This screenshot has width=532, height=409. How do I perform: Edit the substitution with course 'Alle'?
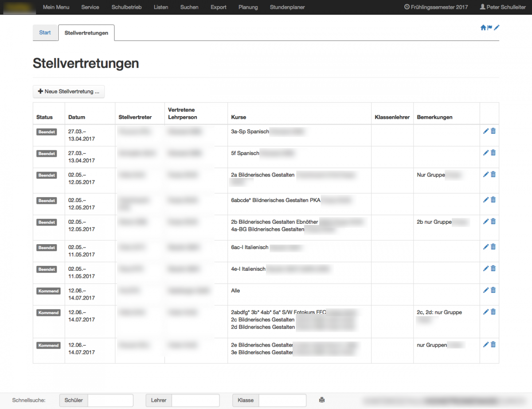pyautogui.click(x=486, y=290)
